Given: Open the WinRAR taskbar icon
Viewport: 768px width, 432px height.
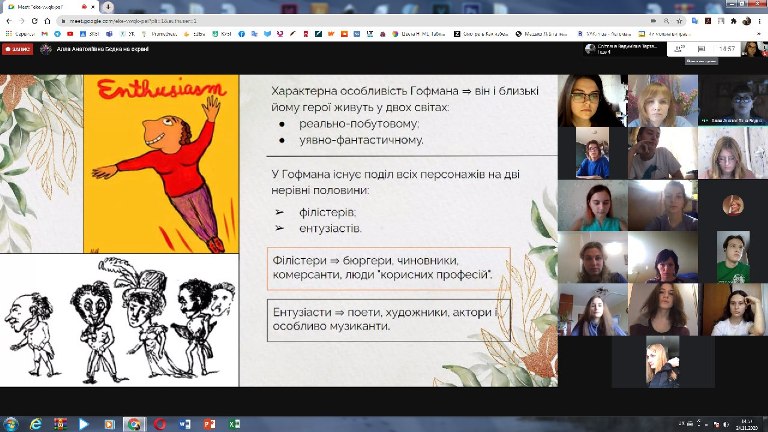Looking at the screenshot, I should 60,424.
